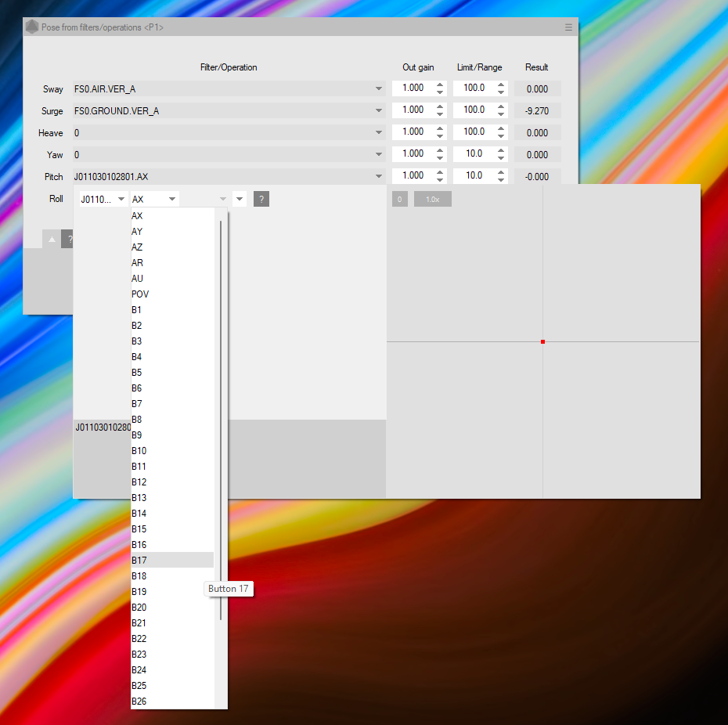Click the Heave Out gain input field
Viewport: 728px width, 725px height.
pyautogui.click(x=412, y=132)
